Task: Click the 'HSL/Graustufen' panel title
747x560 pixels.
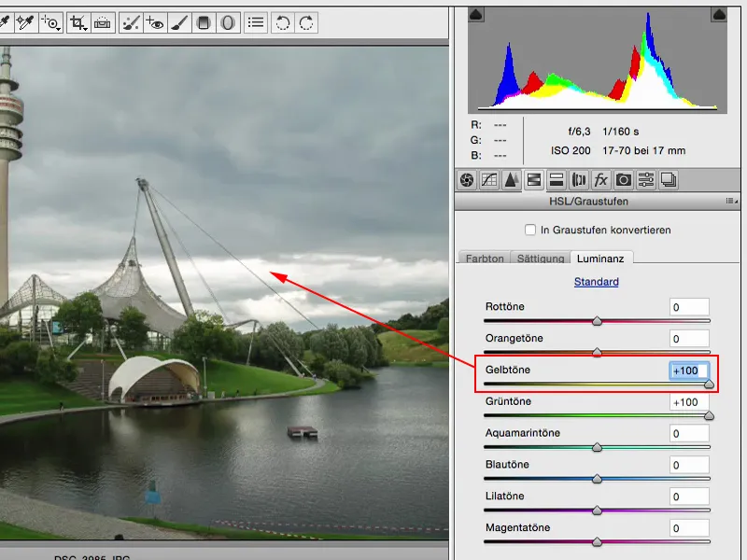Action: [x=588, y=201]
